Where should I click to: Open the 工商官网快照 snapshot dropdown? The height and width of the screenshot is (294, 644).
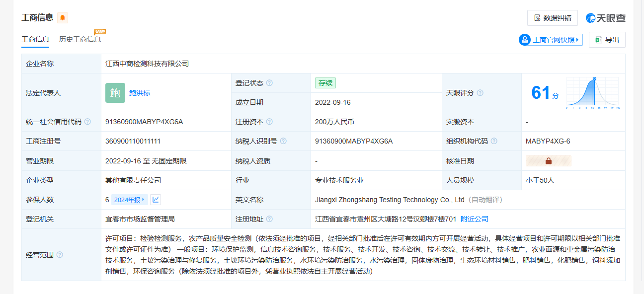point(551,40)
